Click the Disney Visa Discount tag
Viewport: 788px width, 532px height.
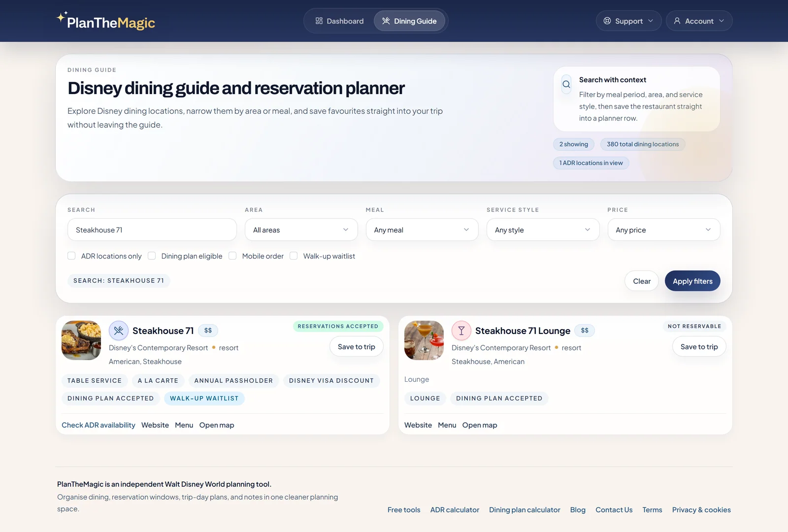(331, 380)
